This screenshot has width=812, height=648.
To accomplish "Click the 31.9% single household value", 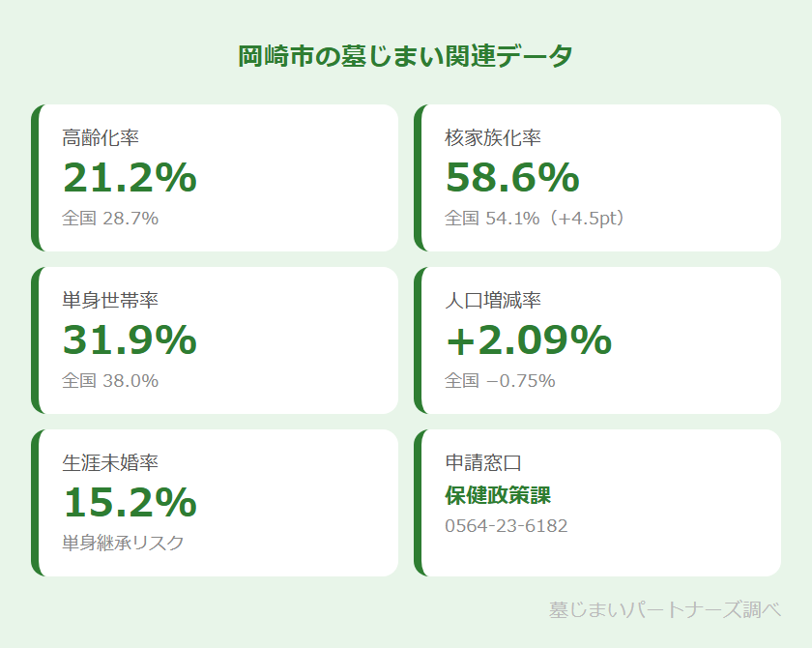I will [130, 340].
